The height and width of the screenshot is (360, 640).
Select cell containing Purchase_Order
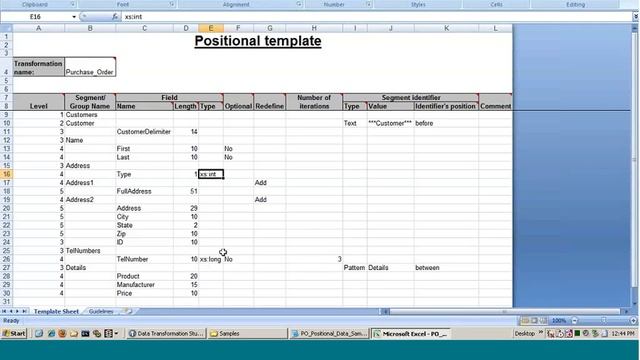tap(90, 67)
